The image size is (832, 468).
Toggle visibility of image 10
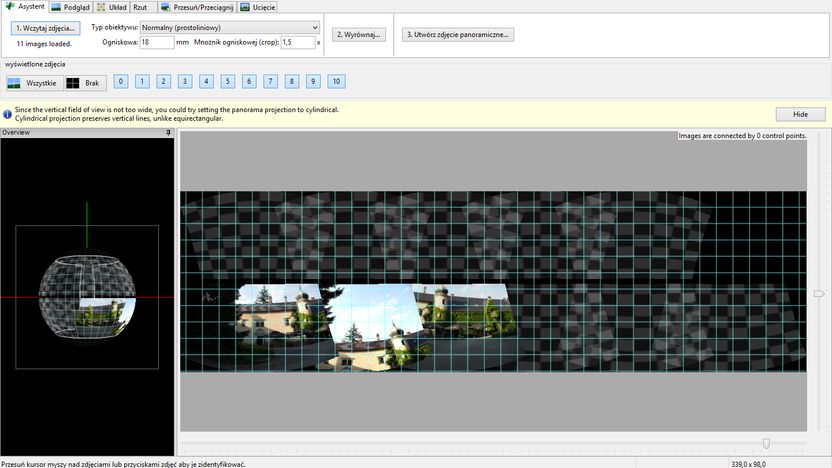336,81
